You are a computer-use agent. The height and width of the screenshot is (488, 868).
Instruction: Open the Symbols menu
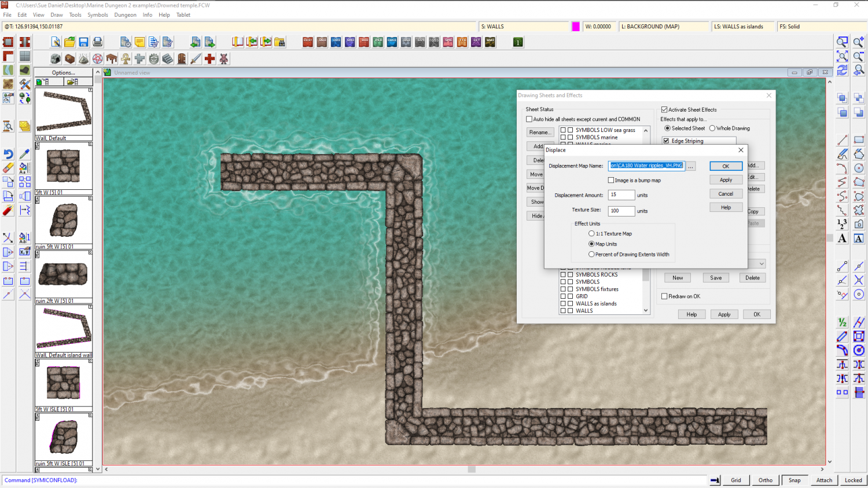coord(98,15)
